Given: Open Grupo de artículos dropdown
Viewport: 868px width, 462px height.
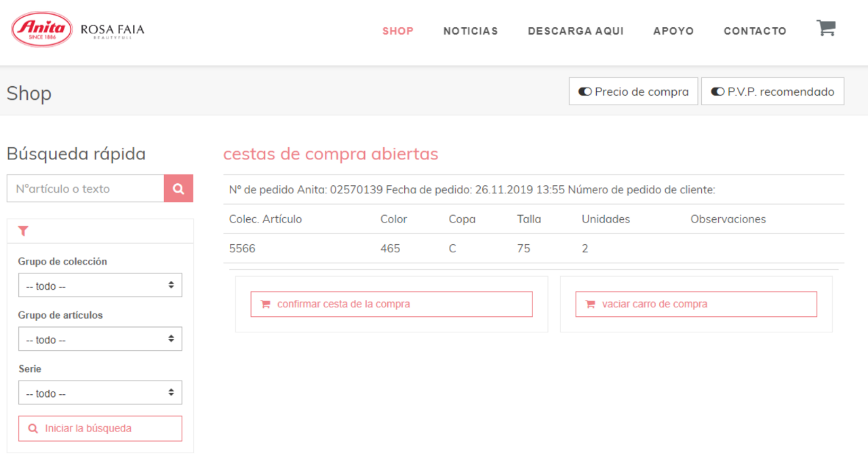Looking at the screenshot, I should click(100, 339).
